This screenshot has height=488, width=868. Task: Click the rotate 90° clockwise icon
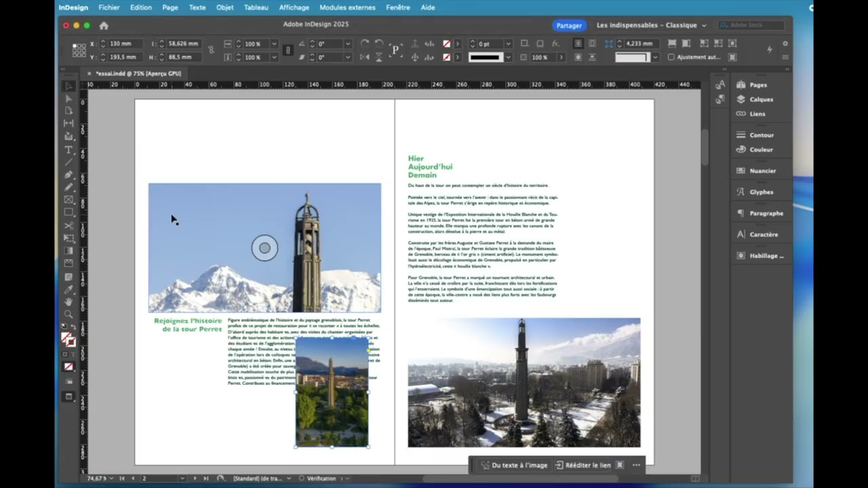[365, 43]
